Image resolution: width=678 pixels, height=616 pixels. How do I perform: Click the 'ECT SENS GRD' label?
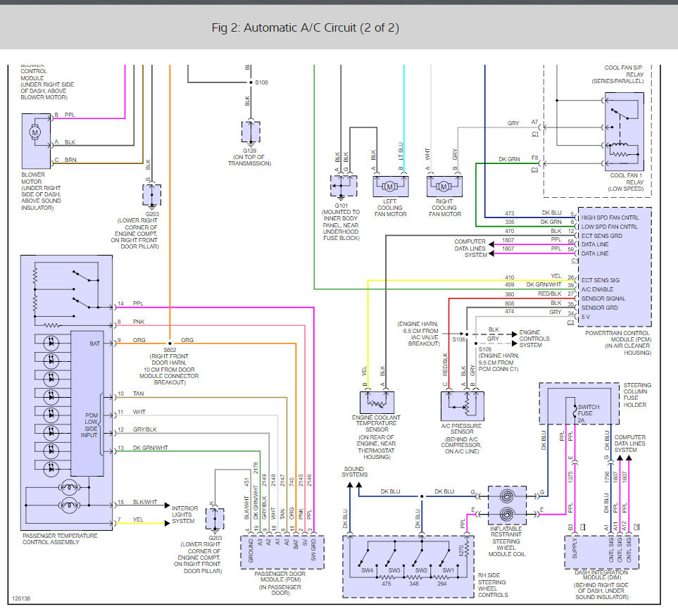[x=601, y=236]
